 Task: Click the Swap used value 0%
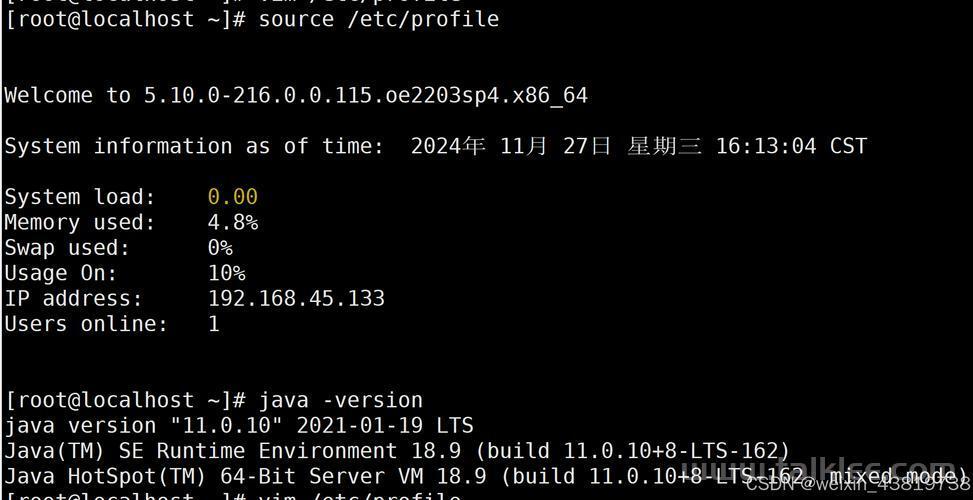[x=220, y=248]
